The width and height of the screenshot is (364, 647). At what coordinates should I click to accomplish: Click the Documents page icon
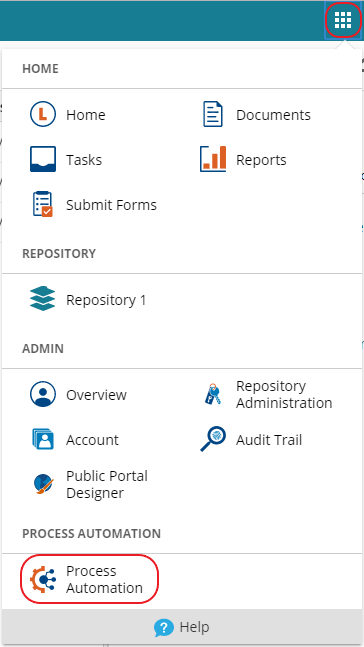pyautogui.click(x=213, y=114)
